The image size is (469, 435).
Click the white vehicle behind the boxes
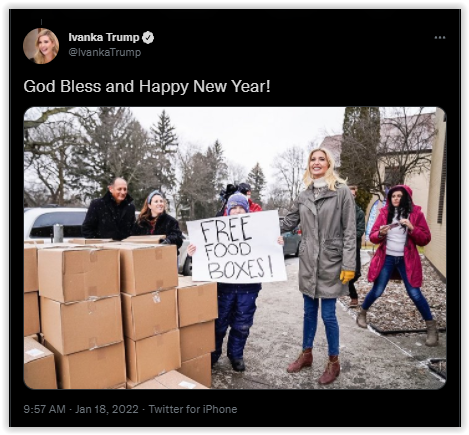point(55,223)
